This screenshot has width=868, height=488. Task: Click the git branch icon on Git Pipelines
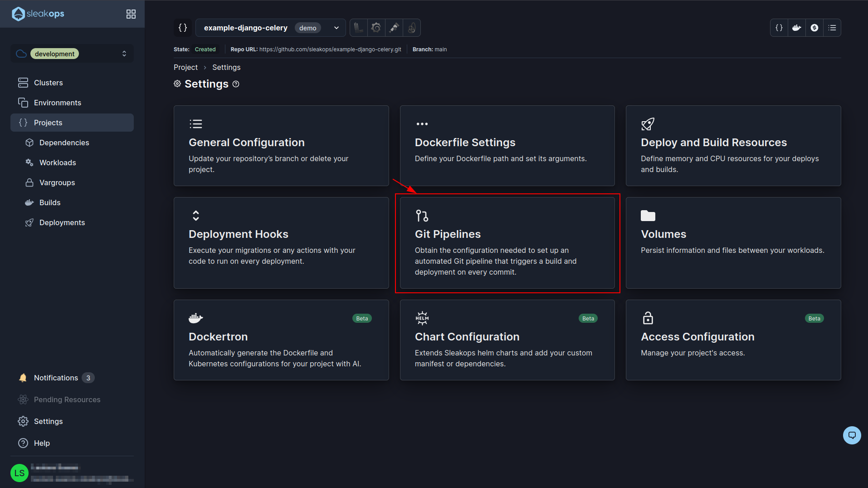click(422, 216)
